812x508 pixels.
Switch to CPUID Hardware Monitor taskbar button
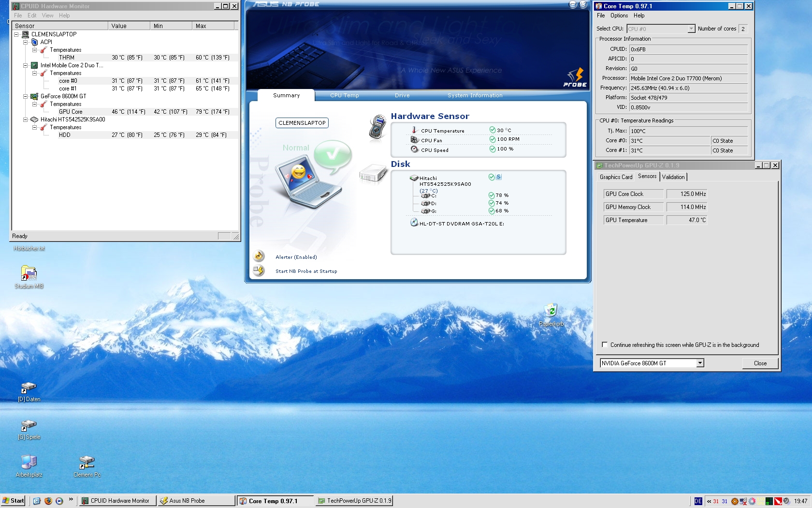(x=116, y=501)
